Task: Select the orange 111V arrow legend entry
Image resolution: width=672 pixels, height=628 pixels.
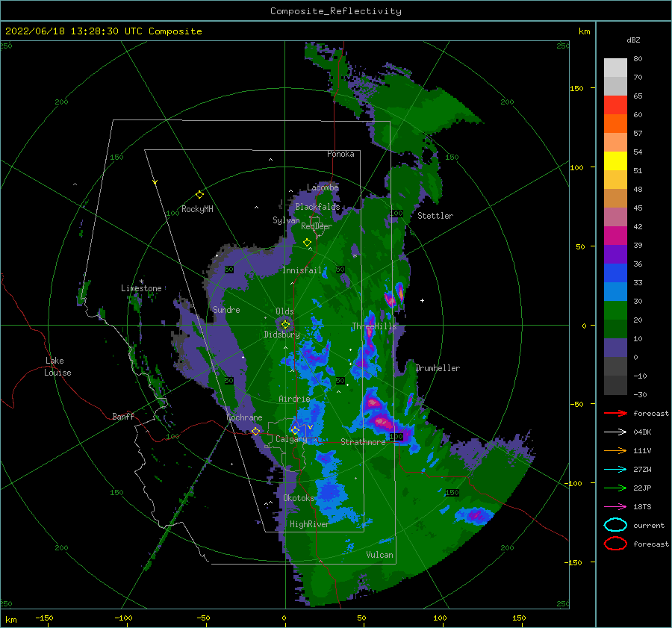Action: coord(615,450)
